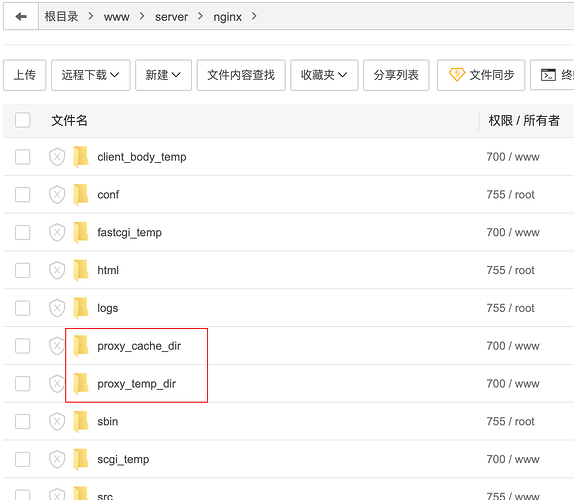Click the back arrow icon
Viewport: 574px width, 500px height.
pos(21,16)
